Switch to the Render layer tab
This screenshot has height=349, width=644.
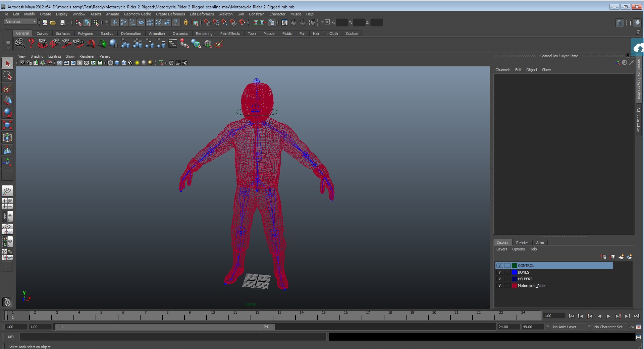click(522, 243)
